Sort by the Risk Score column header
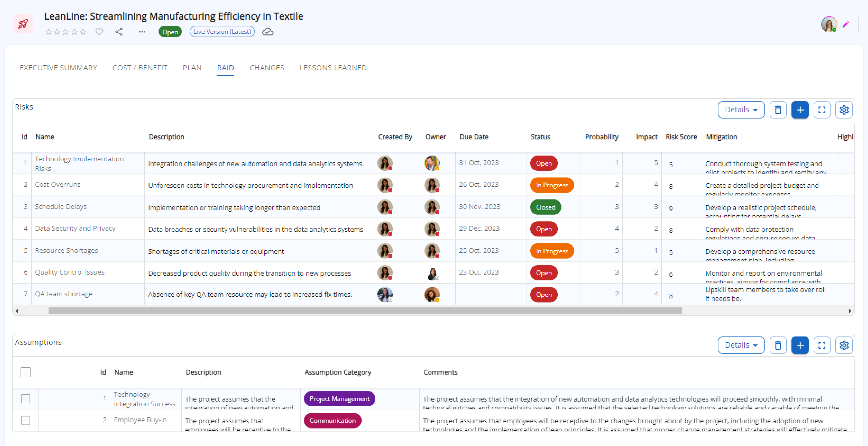The height and width of the screenshot is (446, 868). pyautogui.click(x=681, y=137)
